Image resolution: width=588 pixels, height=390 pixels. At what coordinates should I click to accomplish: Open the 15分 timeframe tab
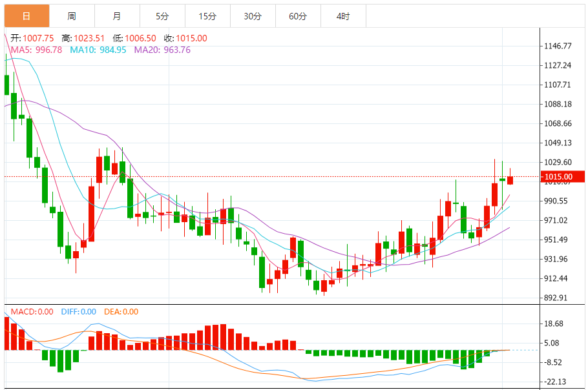(207, 16)
